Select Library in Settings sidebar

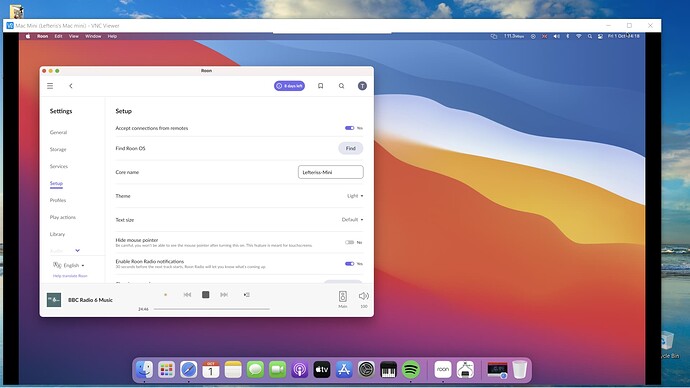click(57, 234)
